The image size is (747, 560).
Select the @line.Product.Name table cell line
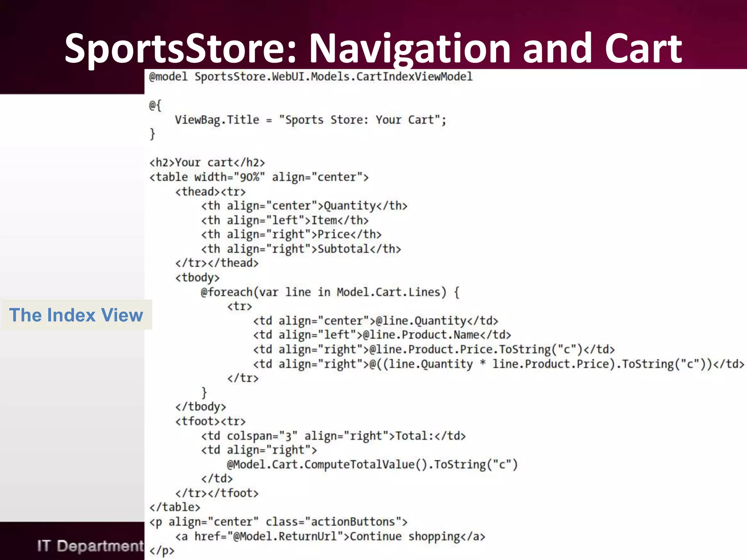382,335
